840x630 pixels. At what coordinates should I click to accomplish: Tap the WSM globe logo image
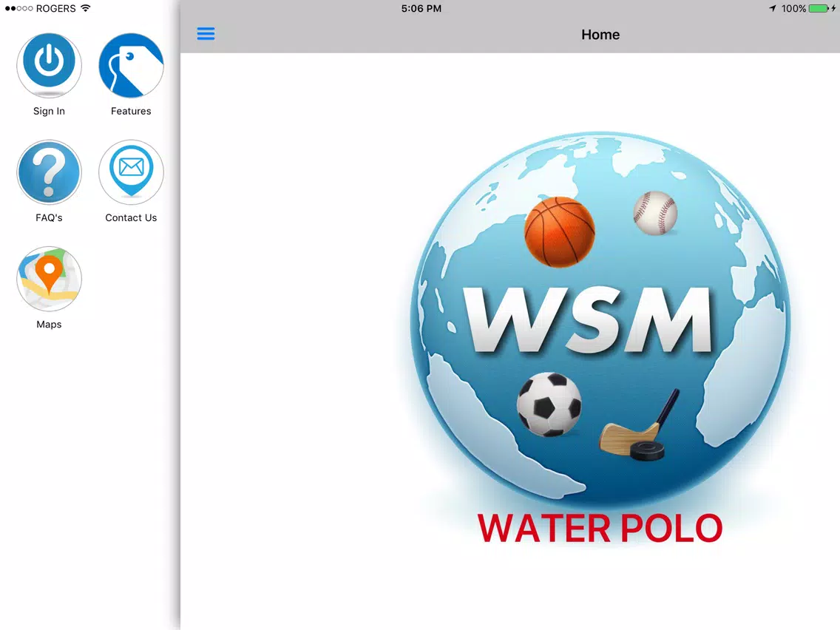600,322
